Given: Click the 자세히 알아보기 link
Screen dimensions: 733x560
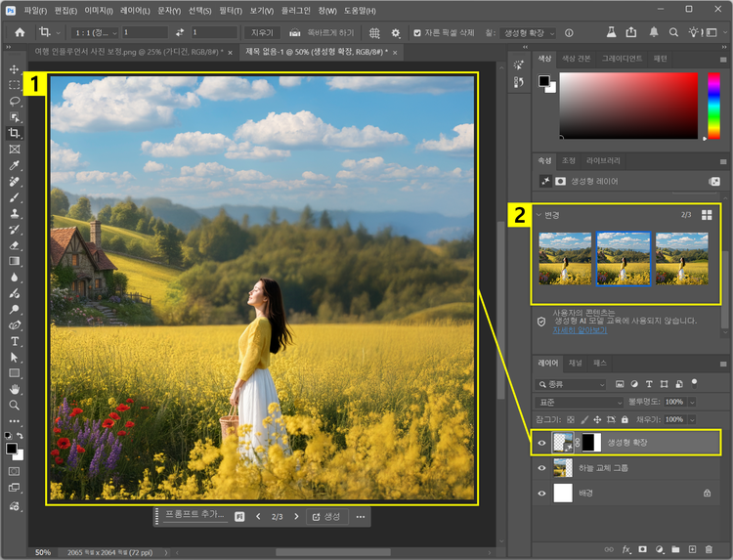Looking at the screenshot, I should coord(581,330).
